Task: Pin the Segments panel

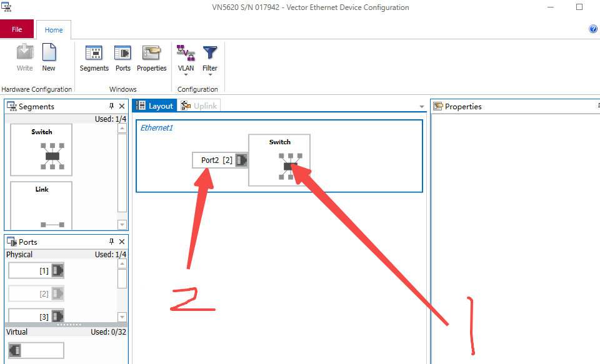Action: point(111,106)
